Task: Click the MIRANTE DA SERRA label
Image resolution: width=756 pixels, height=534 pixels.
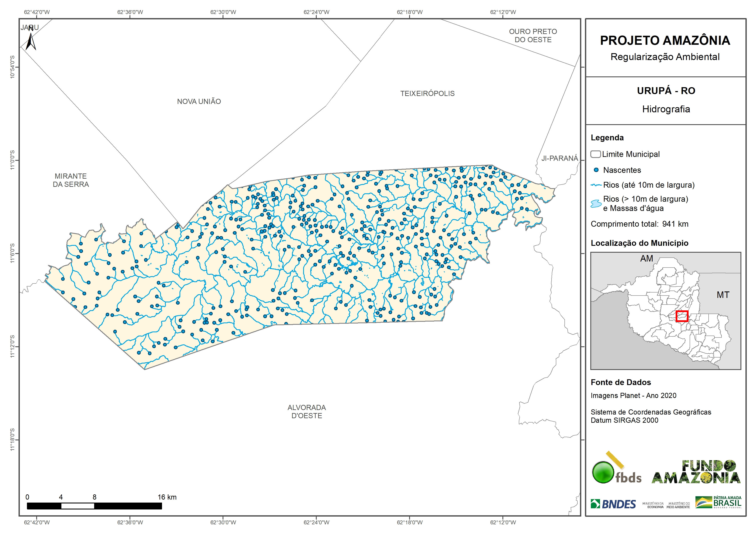Action: pos(71,180)
